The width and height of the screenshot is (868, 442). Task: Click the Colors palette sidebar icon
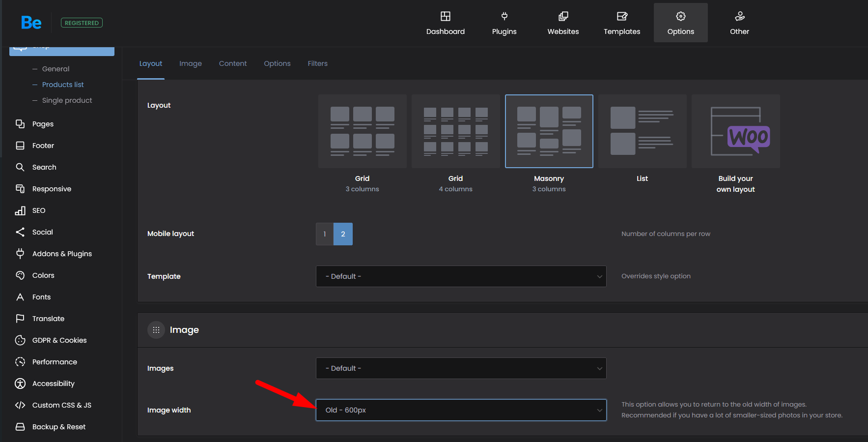[x=20, y=275]
